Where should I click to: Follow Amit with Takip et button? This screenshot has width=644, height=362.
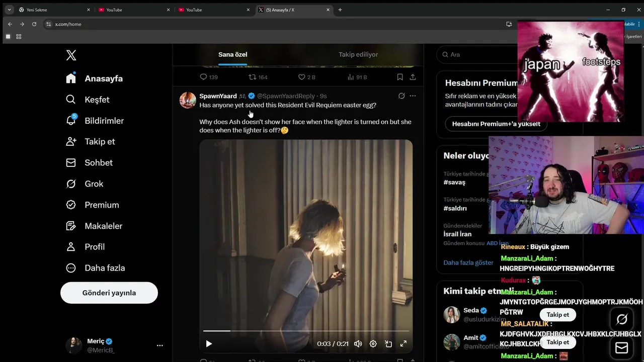[558, 342]
